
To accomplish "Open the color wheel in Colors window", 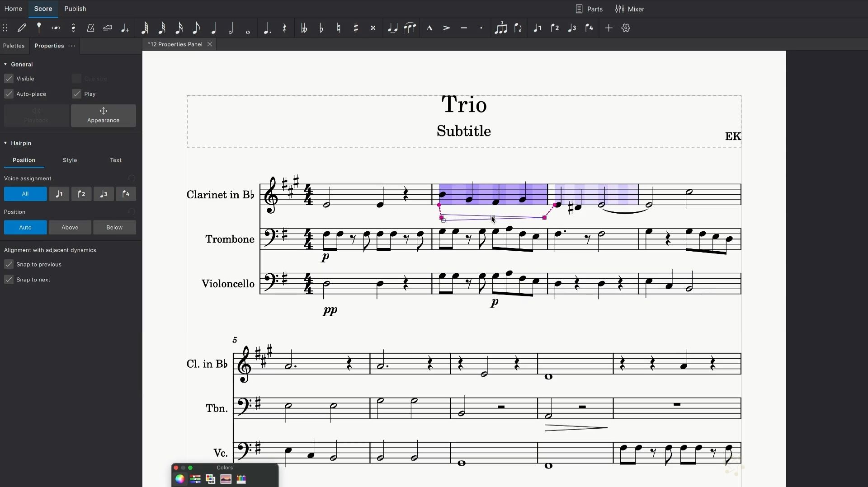I will [x=180, y=479].
